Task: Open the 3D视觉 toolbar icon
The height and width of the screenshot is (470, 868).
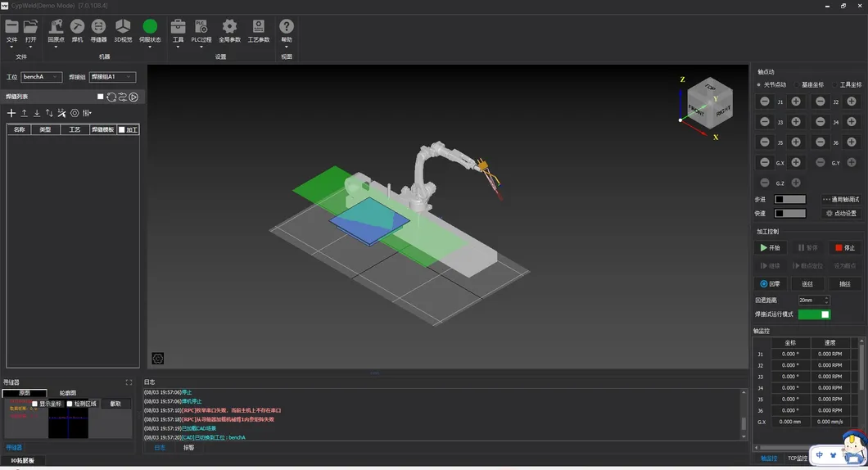Action: (x=122, y=31)
